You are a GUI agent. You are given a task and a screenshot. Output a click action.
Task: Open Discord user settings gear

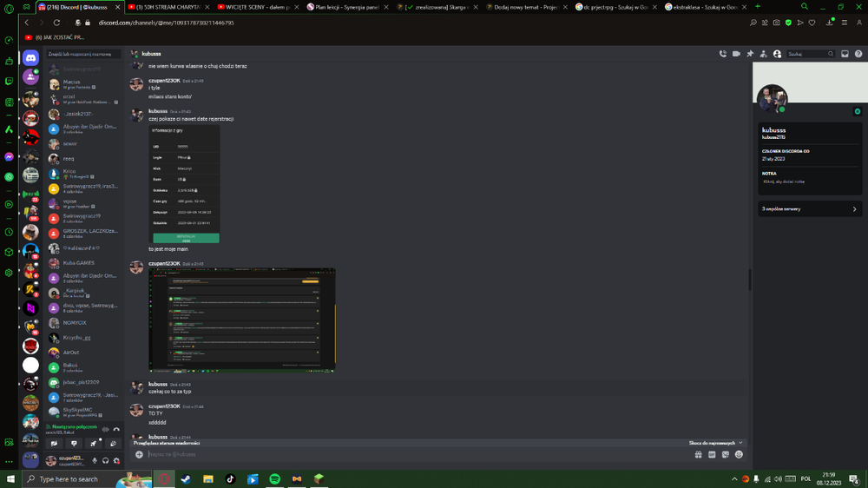click(116, 460)
